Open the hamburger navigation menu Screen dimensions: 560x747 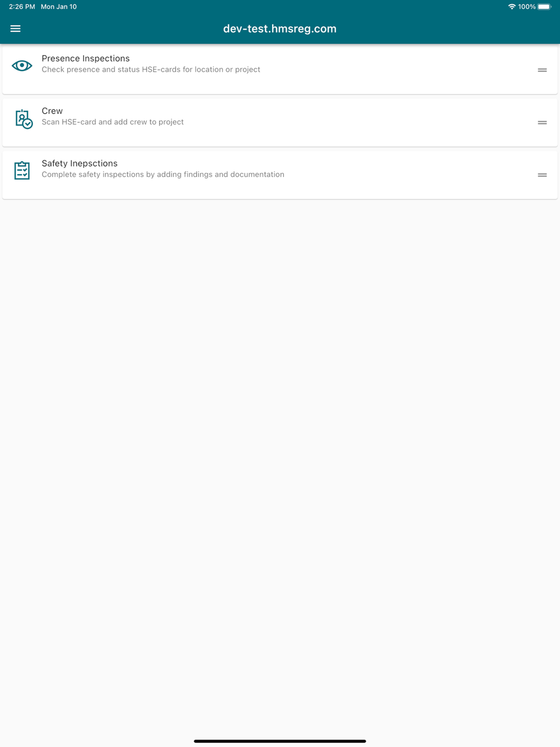coord(15,29)
